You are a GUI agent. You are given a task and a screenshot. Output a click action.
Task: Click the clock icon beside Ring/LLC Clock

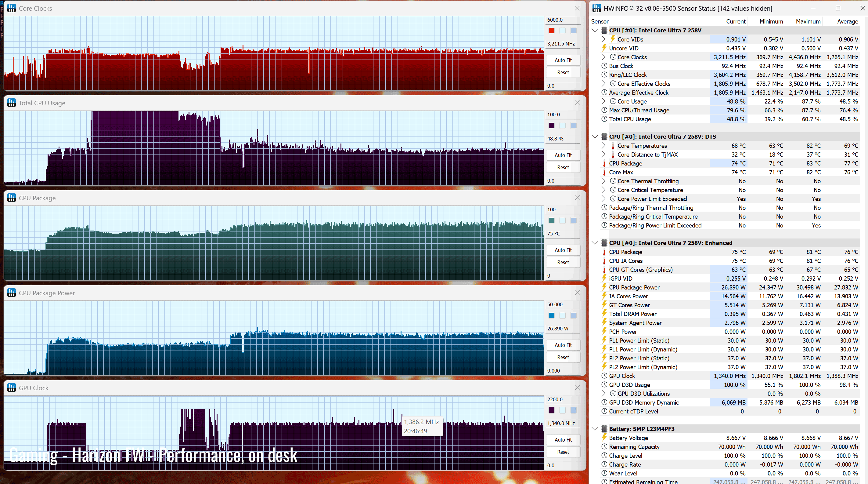click(604, 75)
